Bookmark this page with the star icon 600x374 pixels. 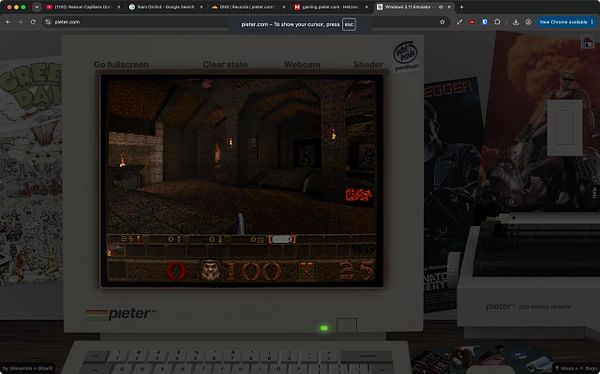click(x=442, y=22)
